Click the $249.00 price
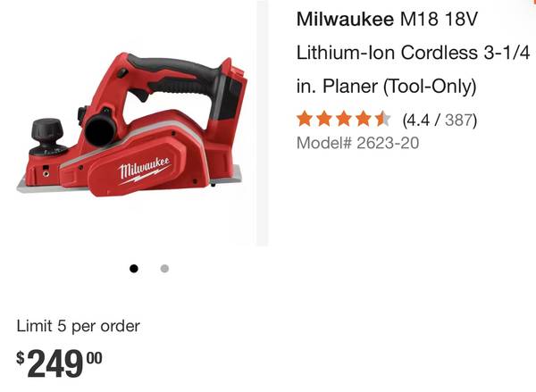This screenshot has height=392, width=536. coord(59,363)
